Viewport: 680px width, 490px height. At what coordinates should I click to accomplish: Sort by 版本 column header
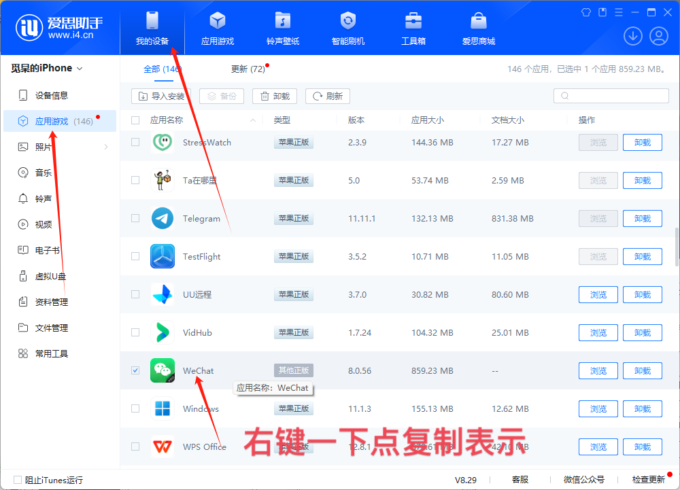356,120
